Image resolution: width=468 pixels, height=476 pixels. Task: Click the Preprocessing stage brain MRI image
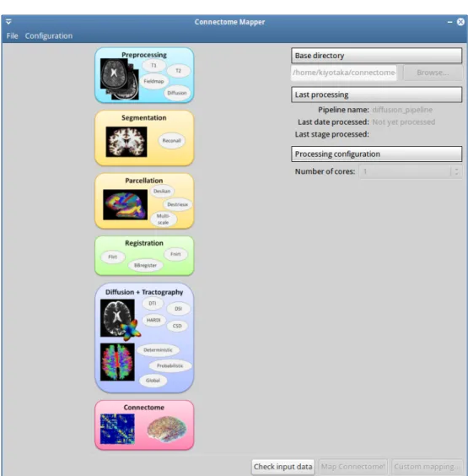click(x=120, y=79)
